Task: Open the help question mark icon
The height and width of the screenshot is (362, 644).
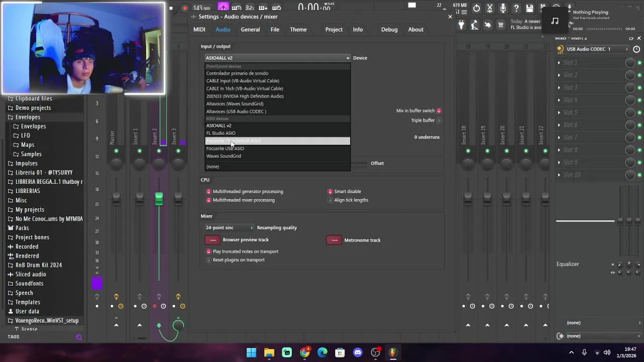Action: tap(516, 8)
